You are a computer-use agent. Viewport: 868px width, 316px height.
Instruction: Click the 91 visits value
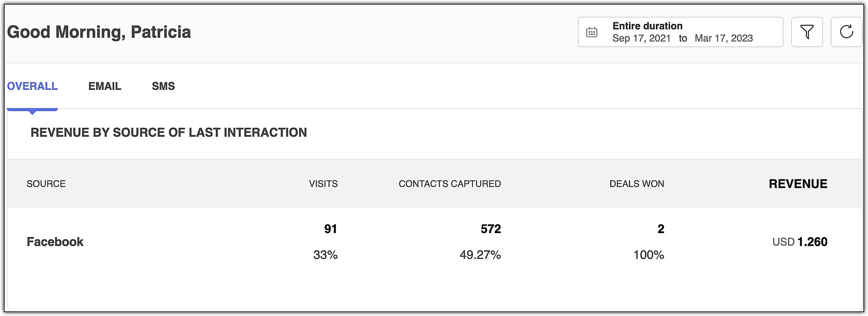pyautogui.click(x=330, y=229)
